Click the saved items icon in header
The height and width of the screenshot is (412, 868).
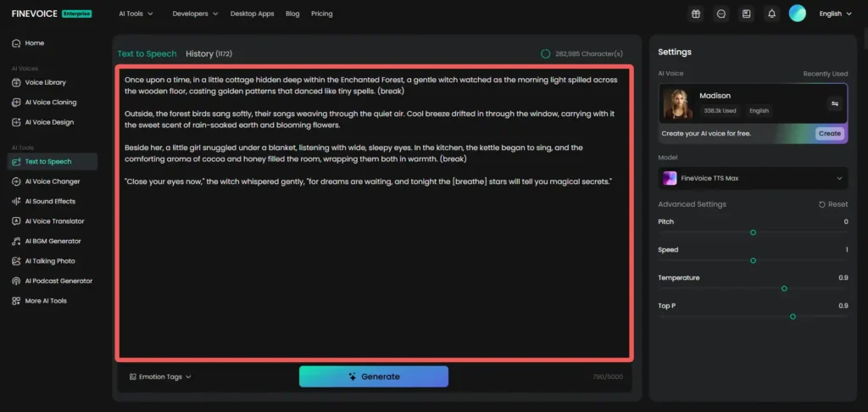point(746,14)
